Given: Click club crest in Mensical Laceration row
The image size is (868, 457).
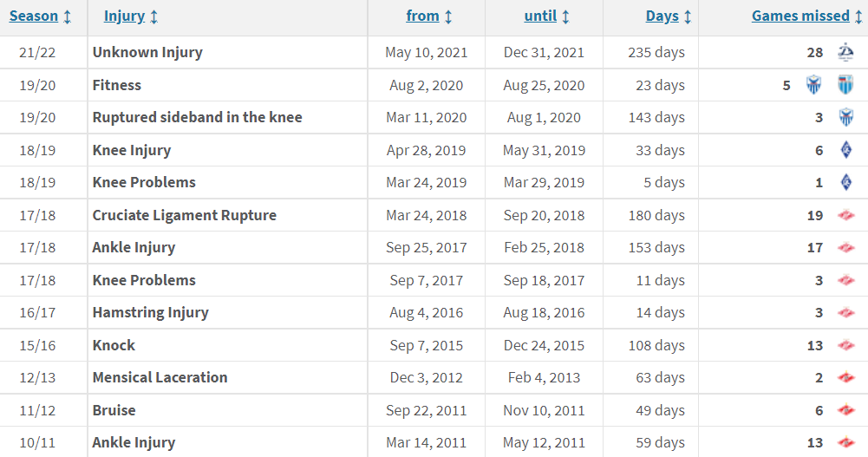Looking at the screenshot, I should (845, 378).
